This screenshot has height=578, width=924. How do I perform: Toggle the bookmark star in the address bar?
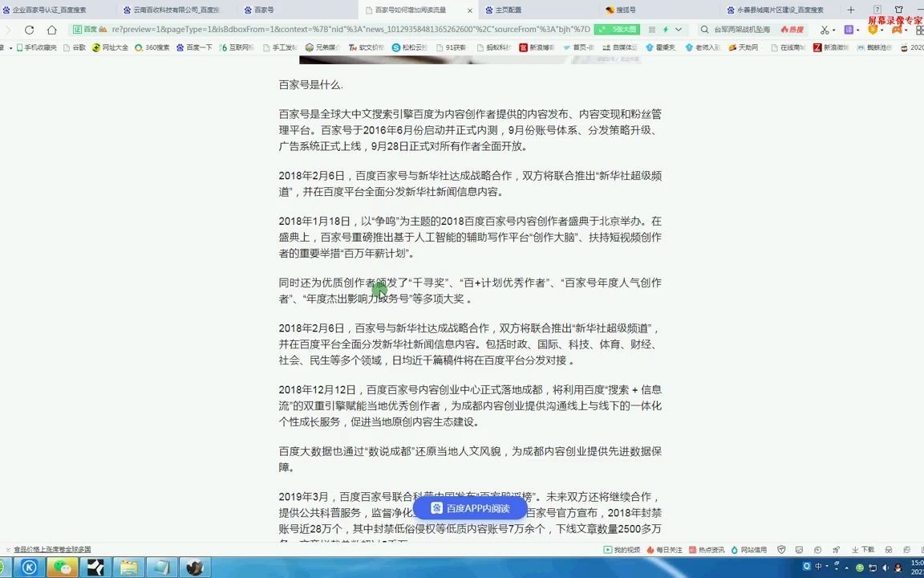tap(666, 30)
